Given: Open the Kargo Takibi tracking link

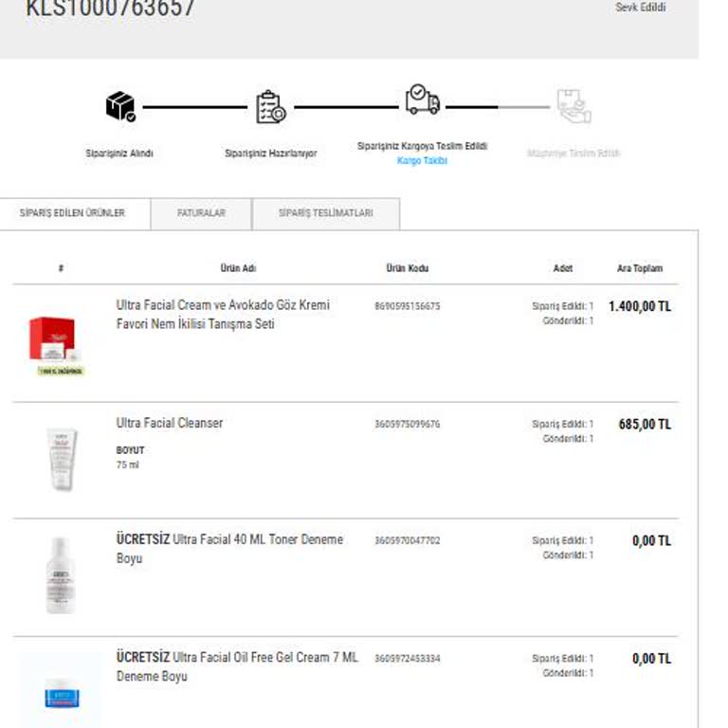Looking at the screenshot, I should [x=422, y=161].
